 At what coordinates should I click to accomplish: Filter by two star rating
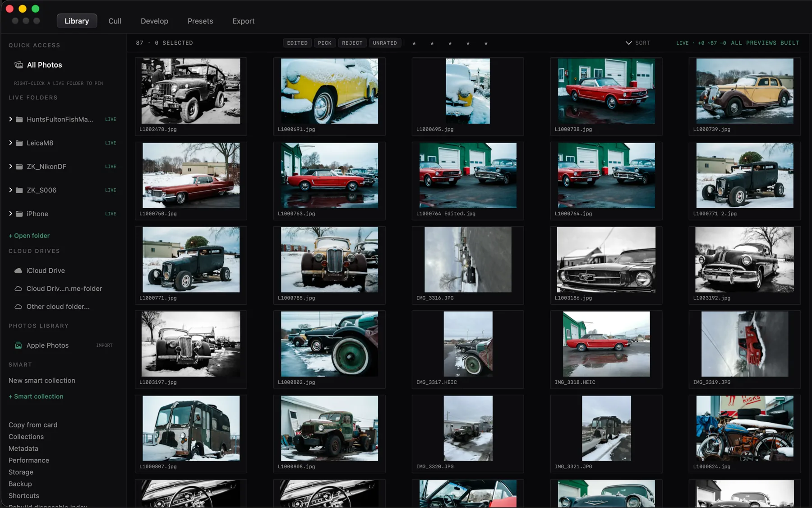(x=432, y=43)
